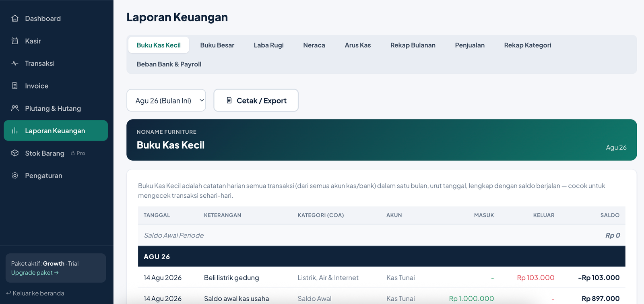Click the Rp 103.000 keluar amount

click(536, 277)
